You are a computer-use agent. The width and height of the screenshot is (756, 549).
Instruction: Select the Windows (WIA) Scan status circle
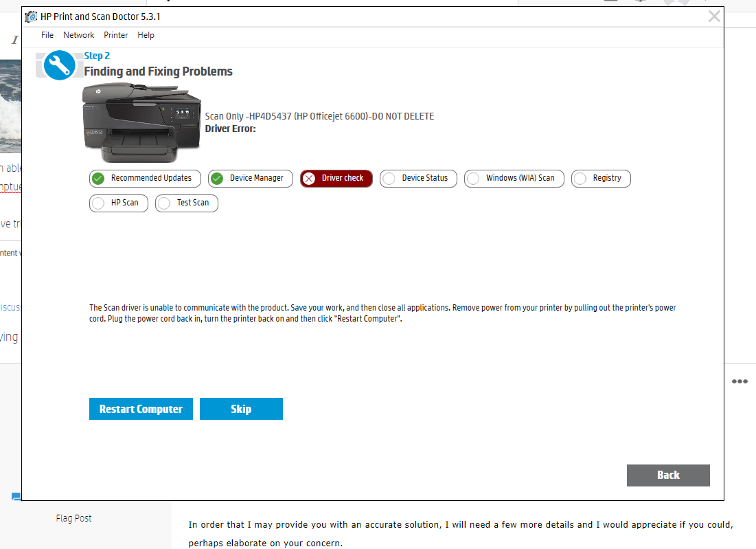pos(474,179)
